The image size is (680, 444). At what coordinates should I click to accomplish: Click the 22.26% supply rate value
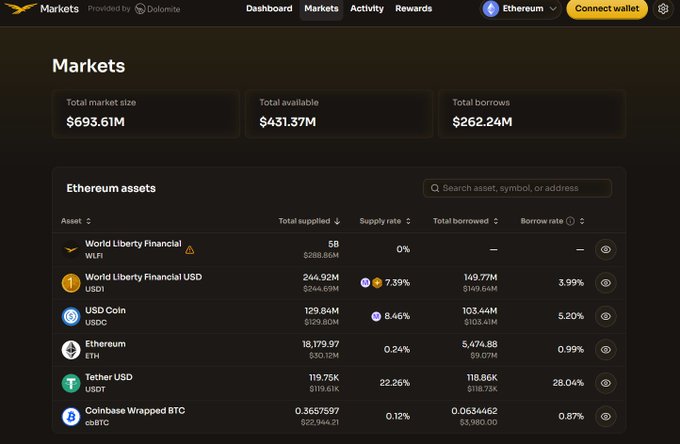395,383
